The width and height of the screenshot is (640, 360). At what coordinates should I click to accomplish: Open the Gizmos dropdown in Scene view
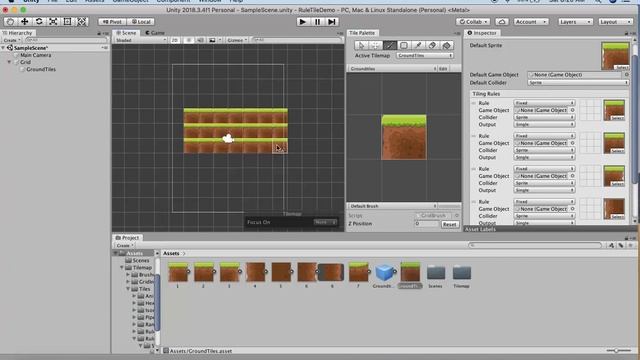(237, 40)
